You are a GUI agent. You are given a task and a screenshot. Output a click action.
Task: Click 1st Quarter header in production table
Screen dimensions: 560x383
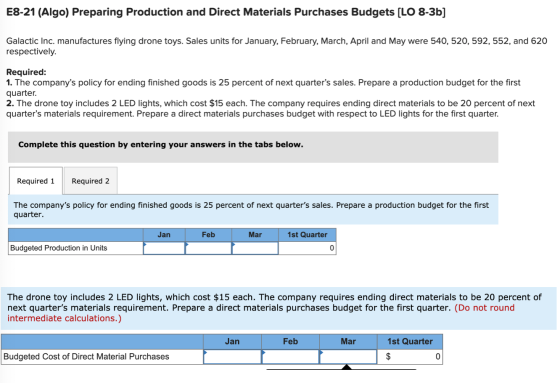(308, 235)
